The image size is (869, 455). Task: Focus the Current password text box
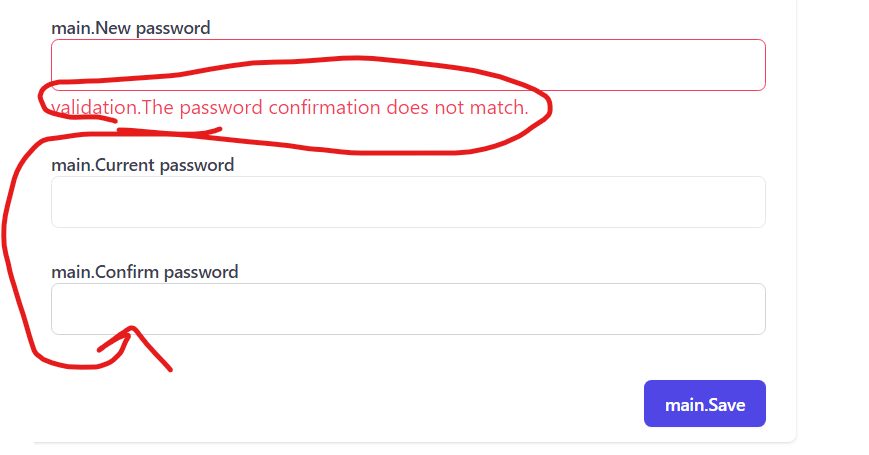[408, 202]
